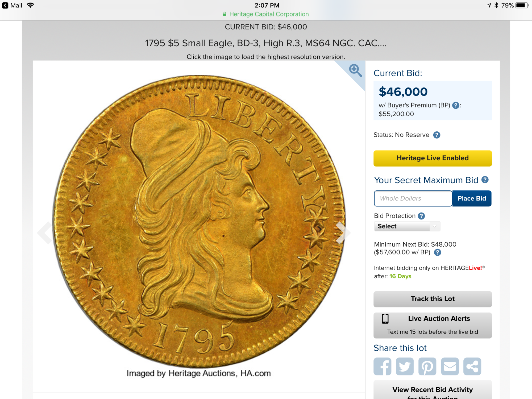Screen dimensions: 532x399
Task: Open Secret Maximum Bid help icon
Action: [x=485, y=180]
